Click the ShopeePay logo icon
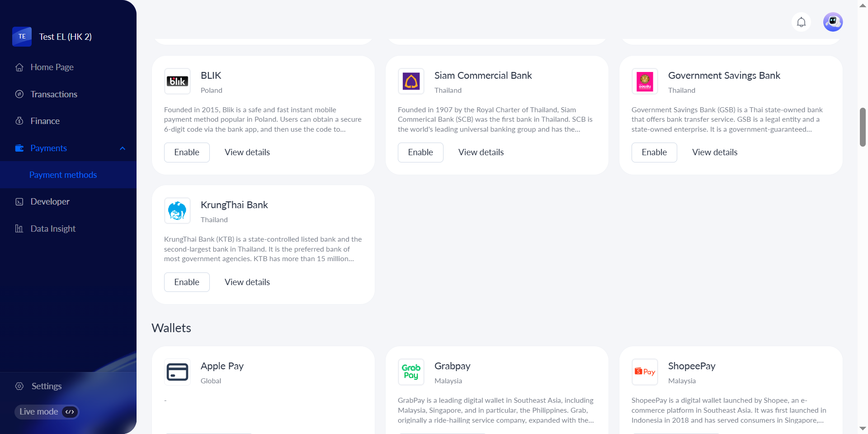The width and height of the screenshot is (868, 434). [x=645, y=372]
